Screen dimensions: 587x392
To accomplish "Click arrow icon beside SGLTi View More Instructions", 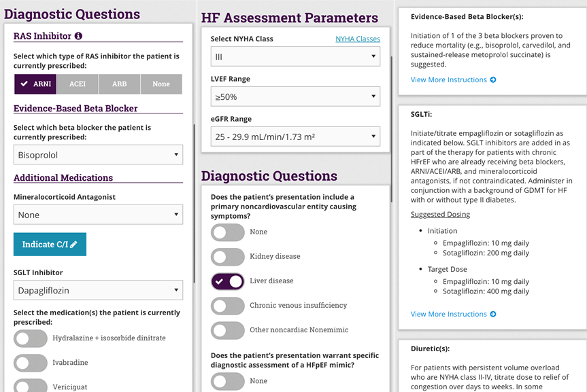I will [493, 315].
